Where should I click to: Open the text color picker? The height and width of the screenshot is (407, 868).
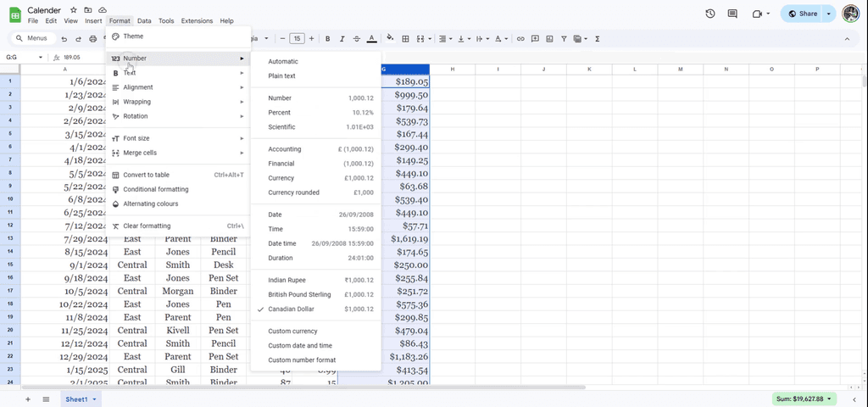(372, 39)
